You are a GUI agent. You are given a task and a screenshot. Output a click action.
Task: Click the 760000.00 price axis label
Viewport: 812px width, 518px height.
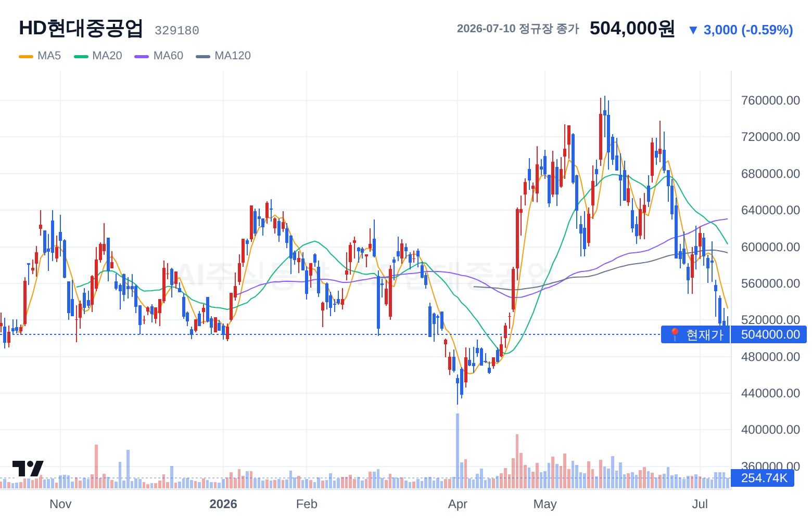point(770,100)
